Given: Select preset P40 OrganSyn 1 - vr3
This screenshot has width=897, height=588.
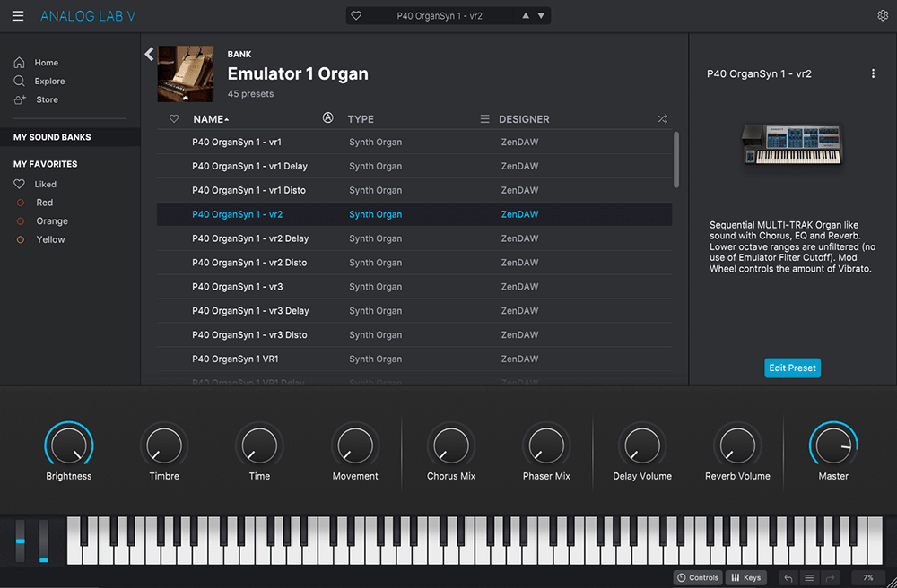Looking at the screenshot, I should tap(414, 287).
